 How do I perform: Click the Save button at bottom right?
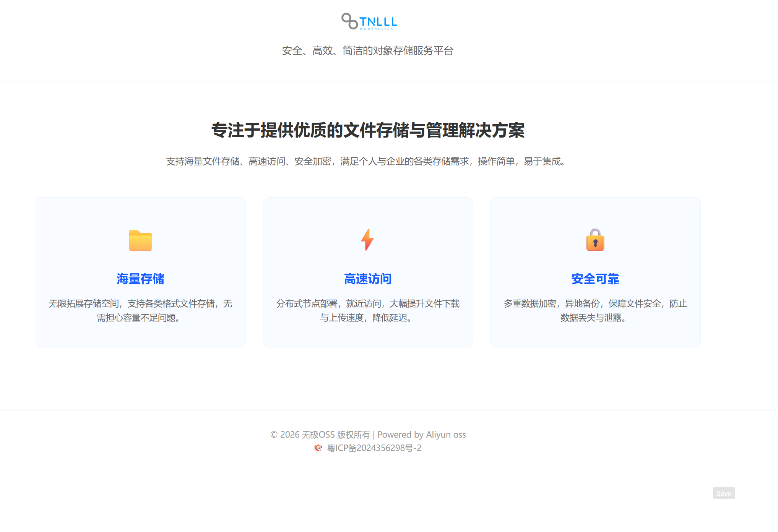pyautogui.click(x=724, y=493)
